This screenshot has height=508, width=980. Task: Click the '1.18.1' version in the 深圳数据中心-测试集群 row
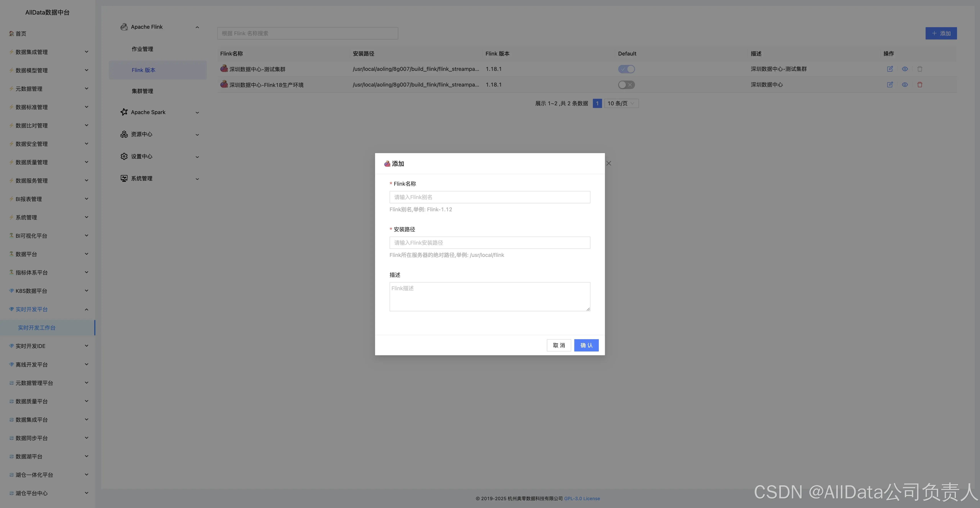point(493,69)
